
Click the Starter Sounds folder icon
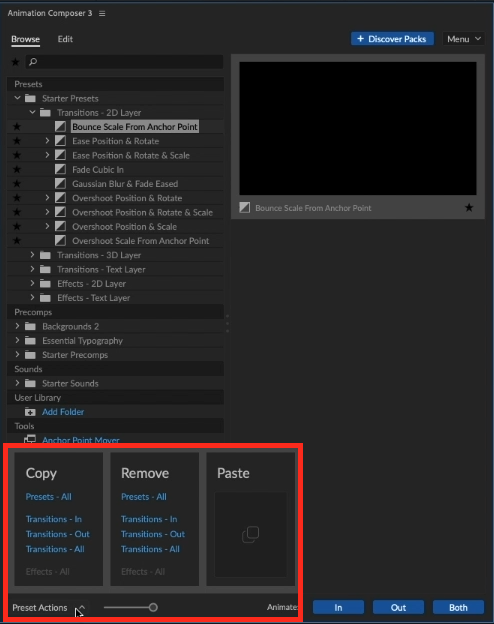click(x=30, y=383)
